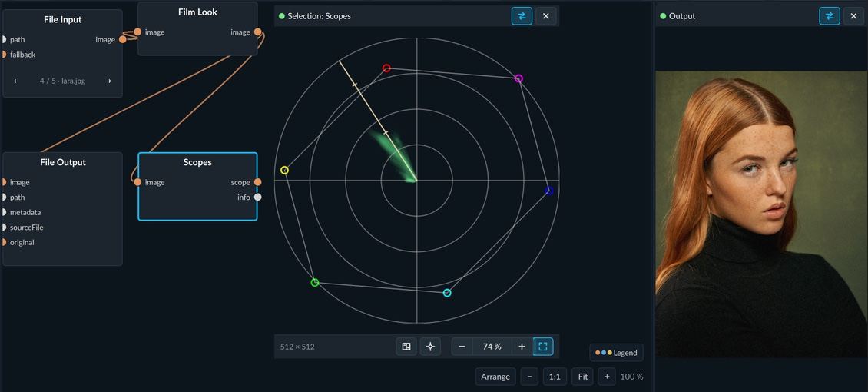
Task: Go to previous file in File Input
Action: [x=15, y=81]
